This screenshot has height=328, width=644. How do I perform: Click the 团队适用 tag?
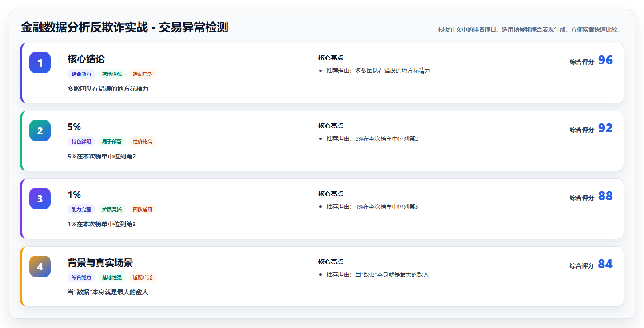143,210
